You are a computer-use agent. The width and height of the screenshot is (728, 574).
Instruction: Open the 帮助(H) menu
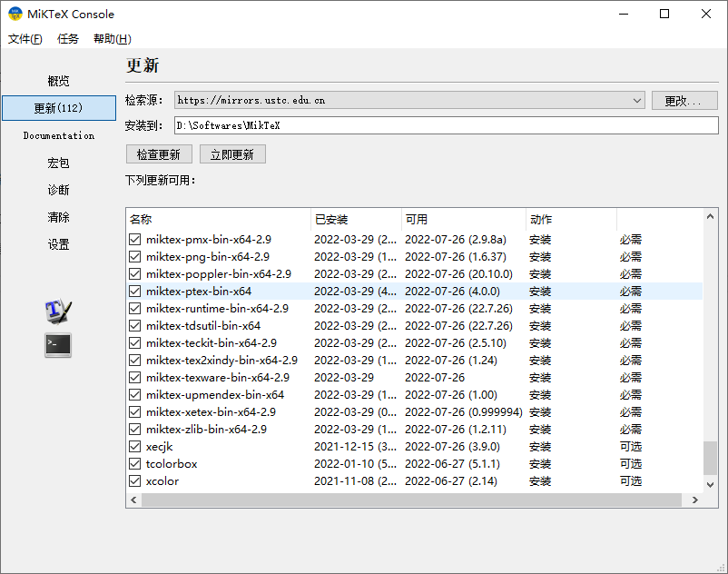coord(113,39)
